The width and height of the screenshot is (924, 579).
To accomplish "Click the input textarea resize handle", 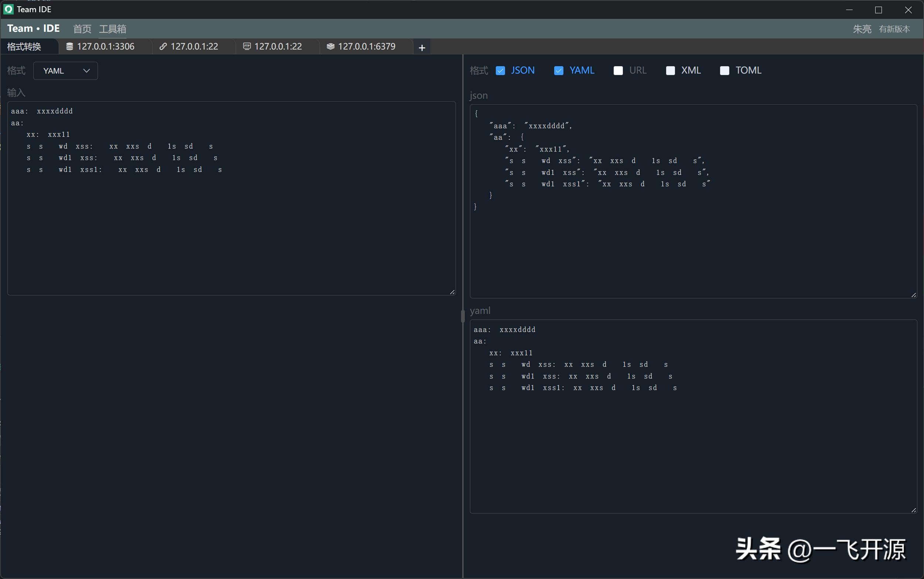I will (x=452, y=292).
